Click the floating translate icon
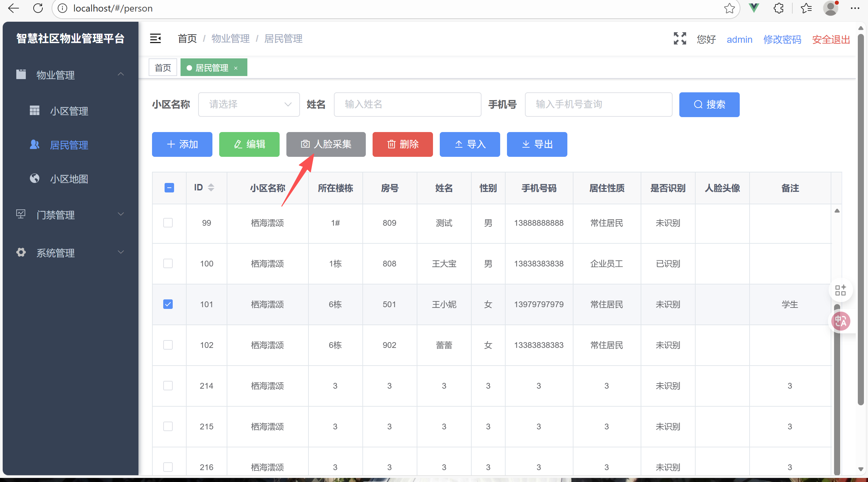The height and width of the screenshot is (482, 868). tap(841, 321)
